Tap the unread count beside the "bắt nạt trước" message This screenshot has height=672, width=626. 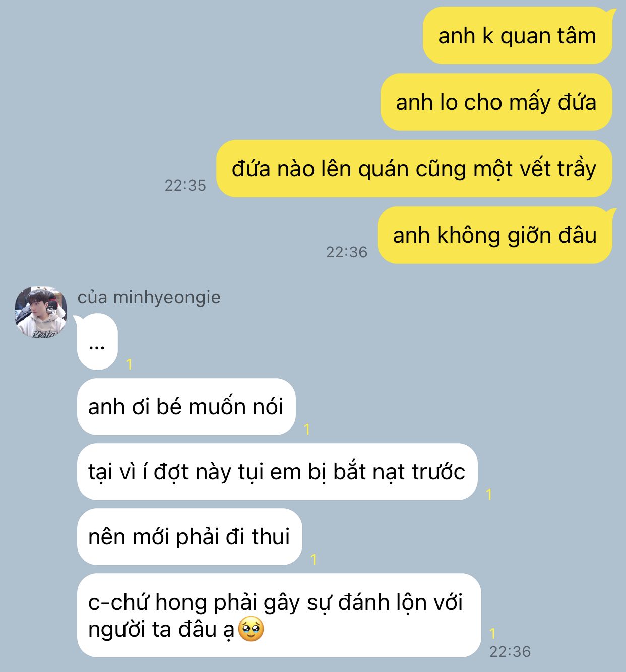489,494
